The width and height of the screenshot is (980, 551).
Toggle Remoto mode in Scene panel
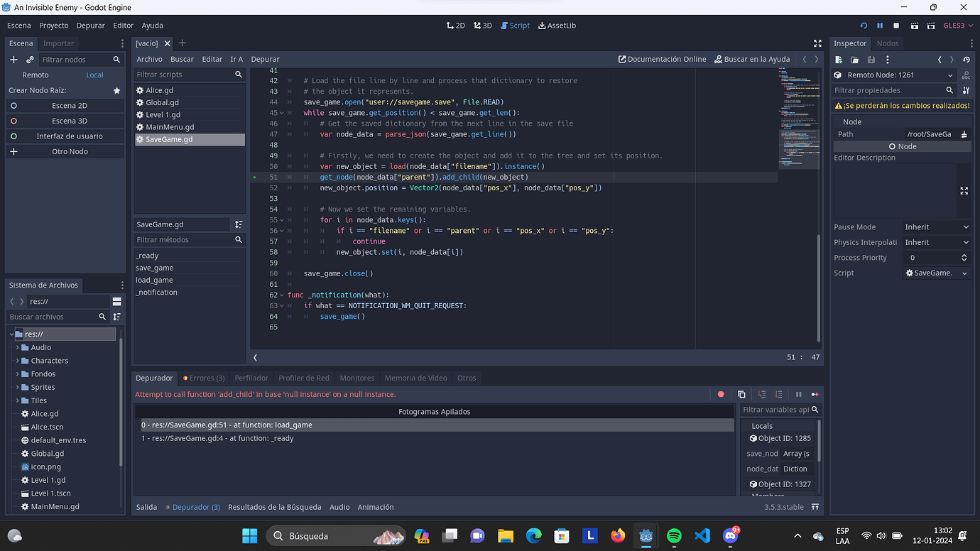pyautogui.click(x=36, y=75)
